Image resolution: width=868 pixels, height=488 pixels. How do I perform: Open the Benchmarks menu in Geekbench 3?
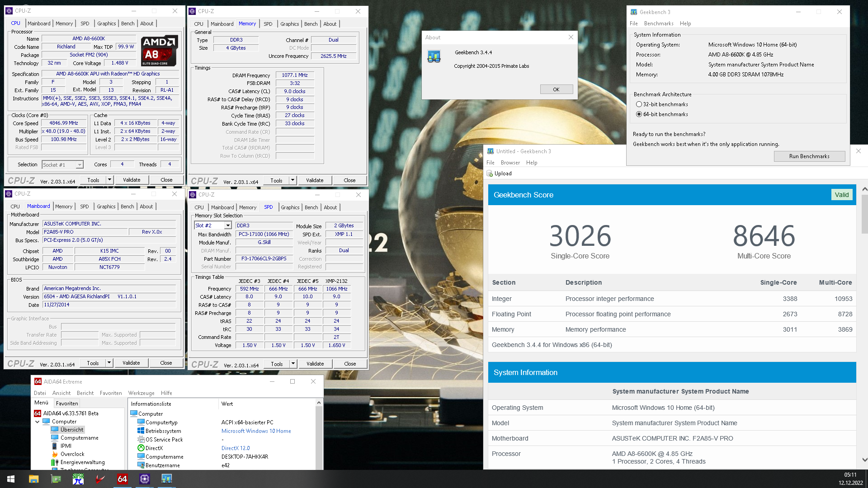(x=658, y=23)
